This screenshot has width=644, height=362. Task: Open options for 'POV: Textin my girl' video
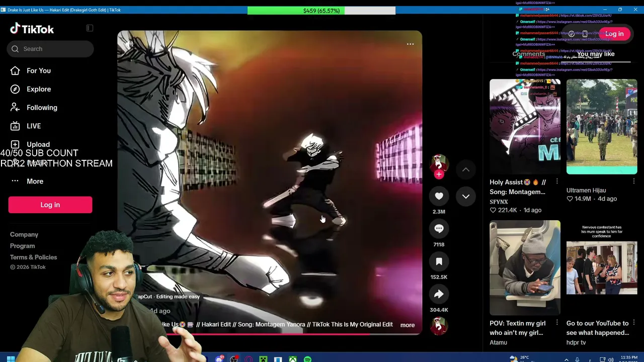point(557,322)
